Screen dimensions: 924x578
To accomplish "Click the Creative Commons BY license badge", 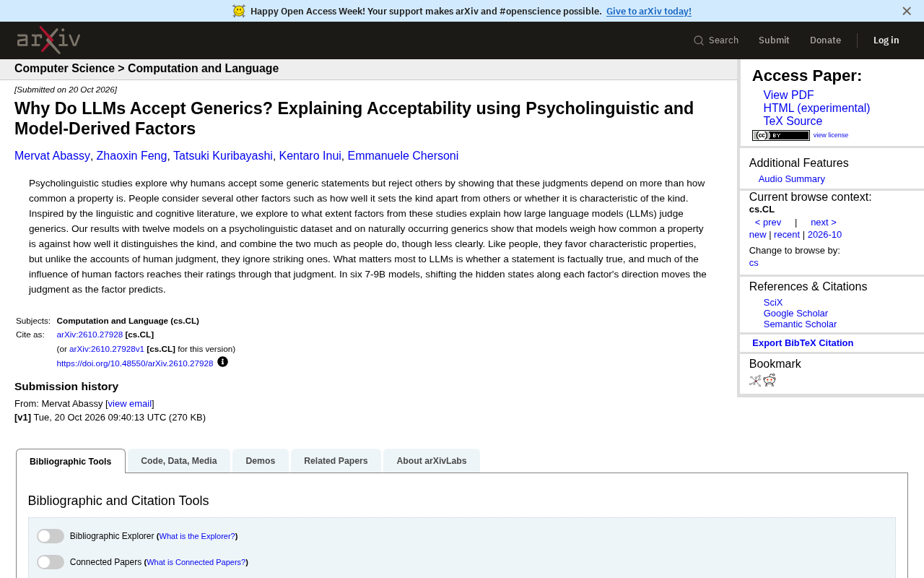I will click(781, 135).
